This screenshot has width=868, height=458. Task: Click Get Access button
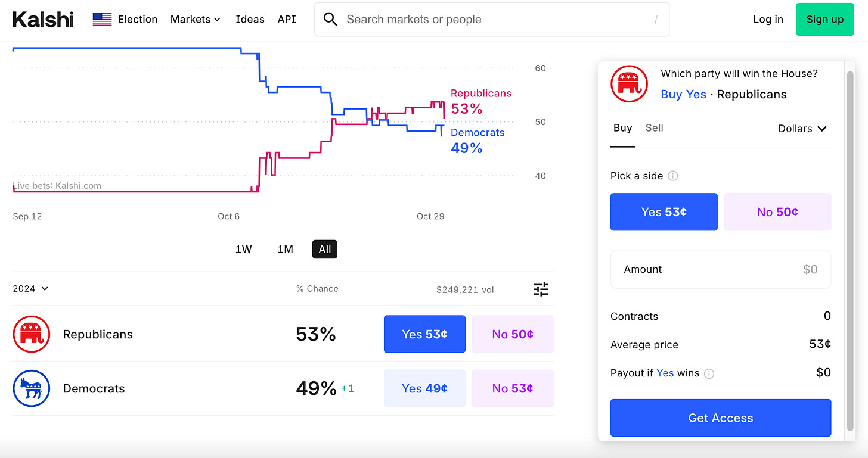(721, 418)
